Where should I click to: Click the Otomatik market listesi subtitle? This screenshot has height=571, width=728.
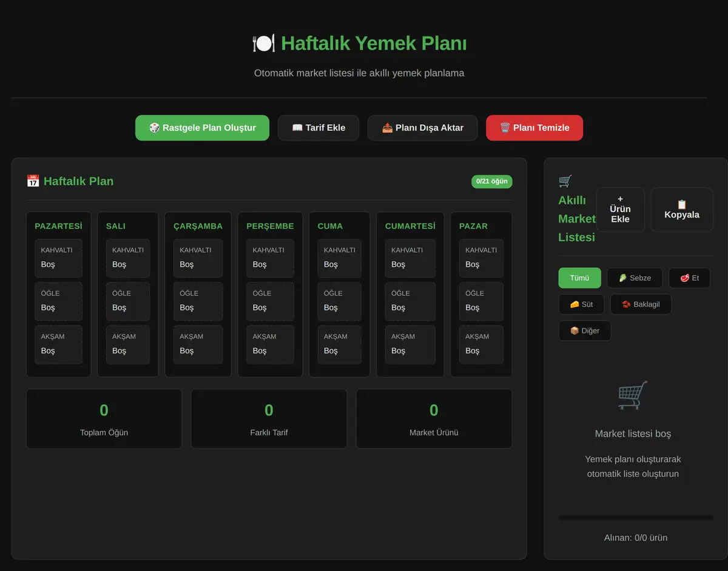(x=359, y=73)
